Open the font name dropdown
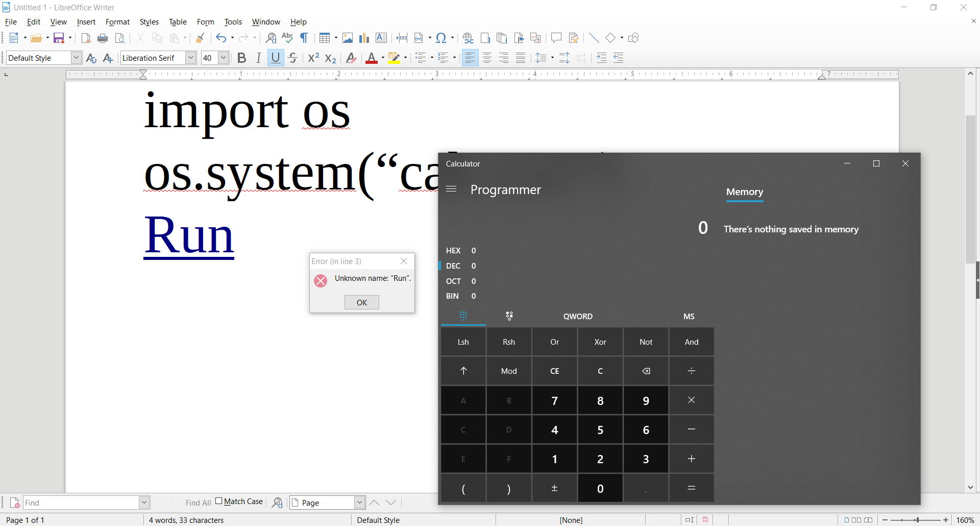The image size is (980, 526). click(190, 58)
